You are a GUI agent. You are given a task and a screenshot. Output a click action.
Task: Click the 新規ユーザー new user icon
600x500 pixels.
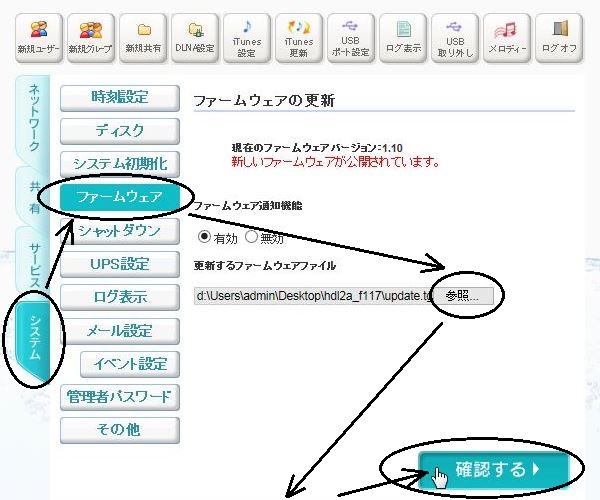point(39,38)
